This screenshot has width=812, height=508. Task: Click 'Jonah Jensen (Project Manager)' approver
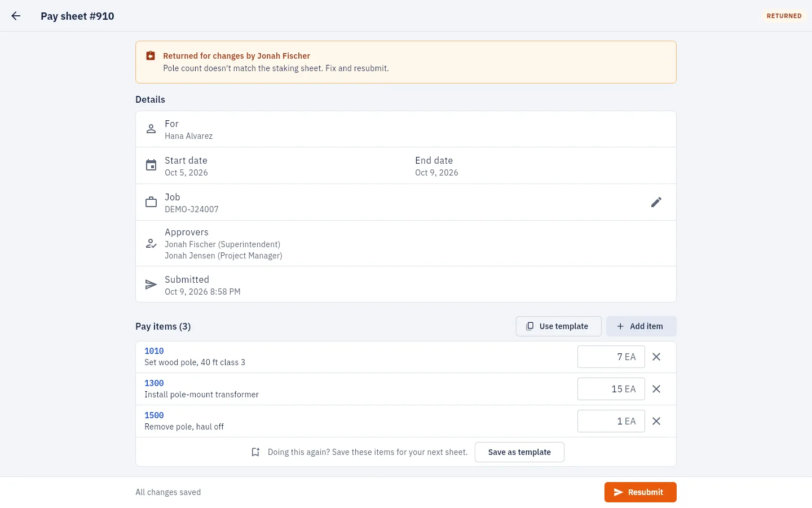pyautogui.click(x=223, y=256)
